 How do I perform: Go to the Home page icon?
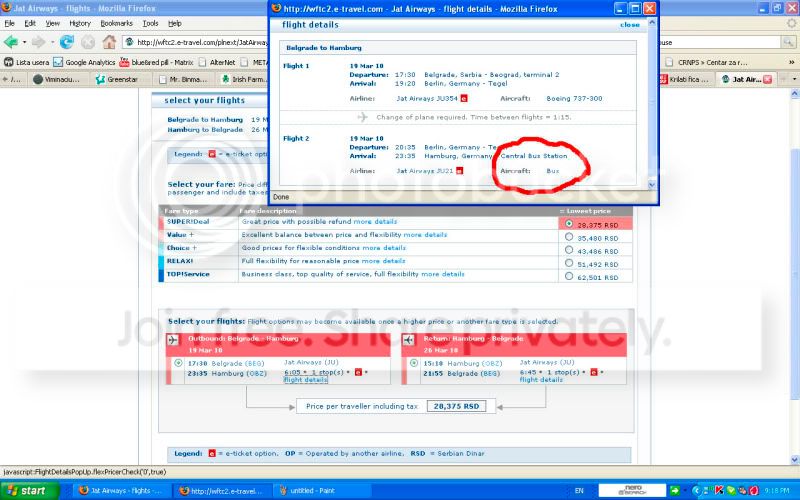click(108, 42)
